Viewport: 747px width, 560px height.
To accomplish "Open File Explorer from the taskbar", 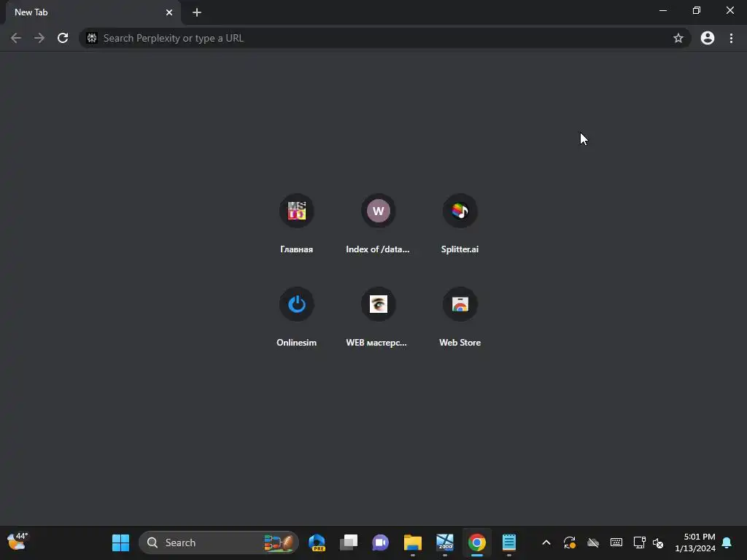I will pyautogui.click(x=413, y=542).
